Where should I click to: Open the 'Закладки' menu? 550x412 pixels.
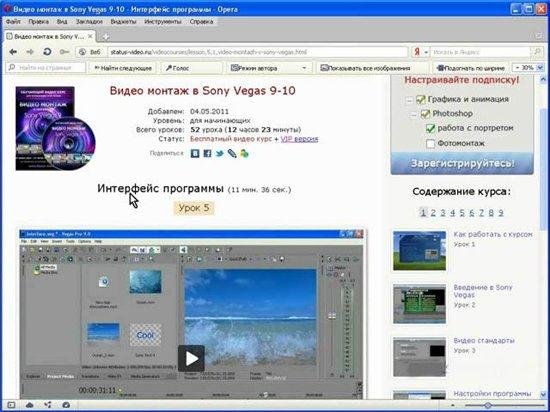click(x=89, y=21)
